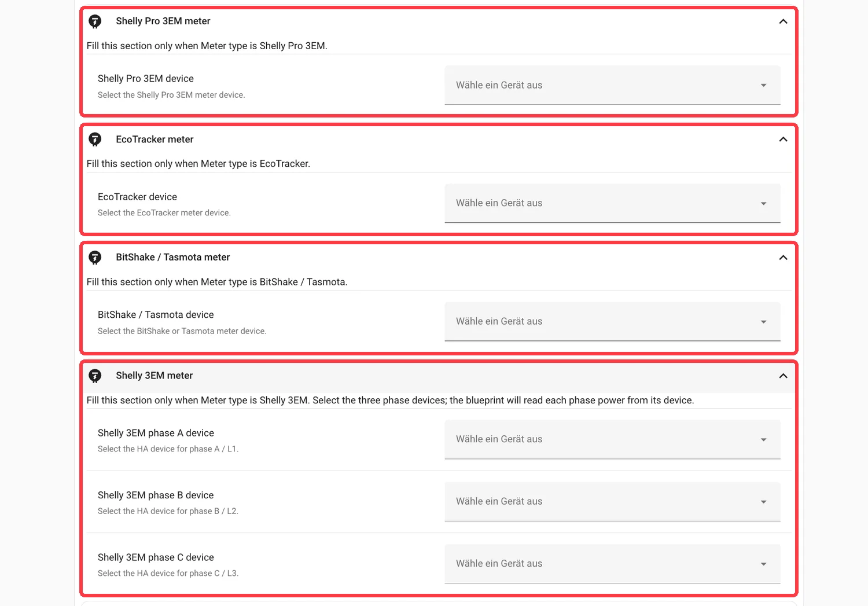Click 'Fill this section only when Meter type is EcoTracker.'
Viewport: 868px width, 606px height.
(x=198, y=164)
